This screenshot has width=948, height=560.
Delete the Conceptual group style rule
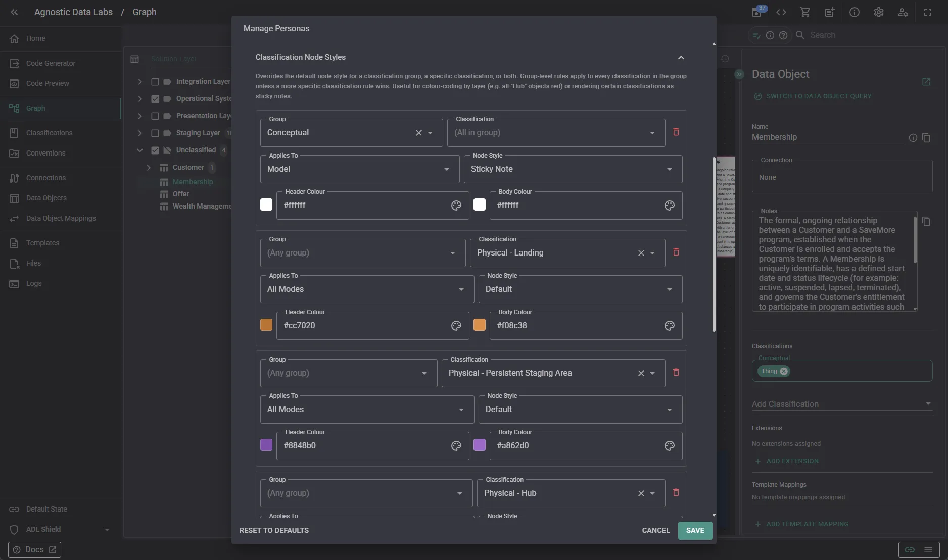676,132
